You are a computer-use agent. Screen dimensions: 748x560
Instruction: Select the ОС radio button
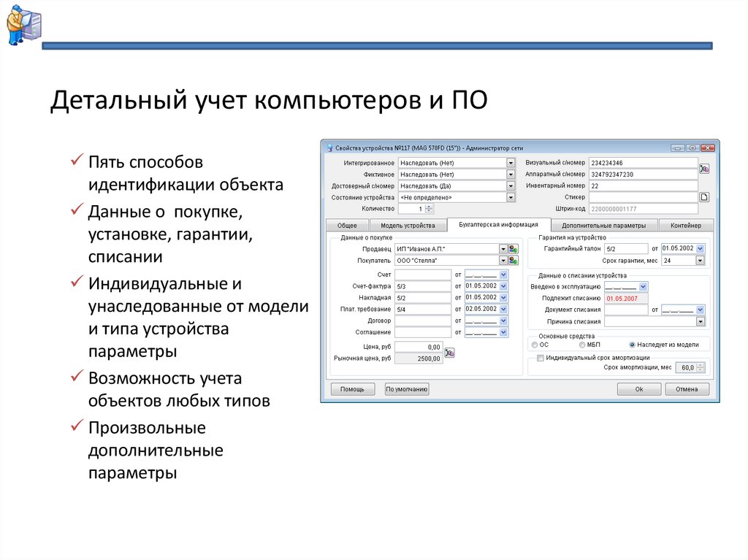pos(534,345)
